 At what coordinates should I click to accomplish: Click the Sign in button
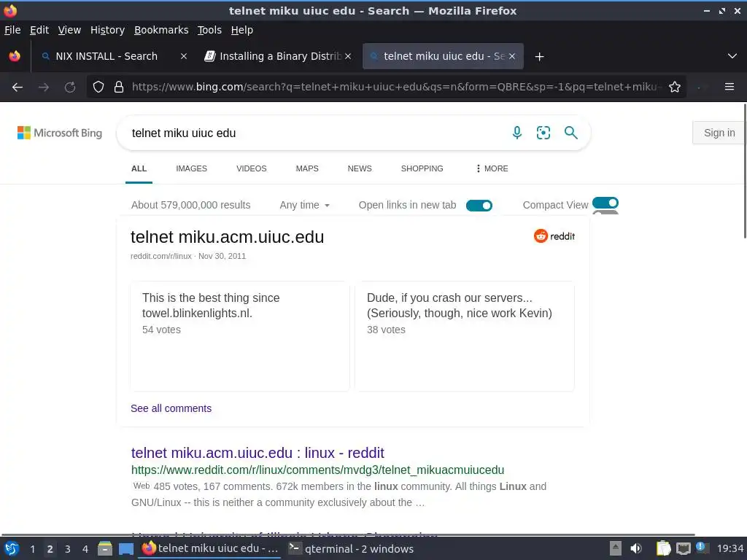click(x=719, y=133)
